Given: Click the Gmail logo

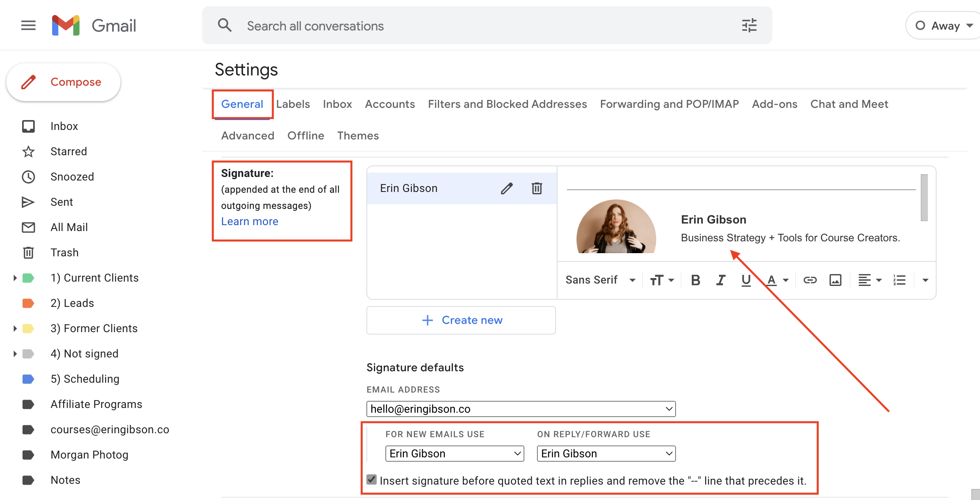Looking at the screenshot, I should (94, 26).
